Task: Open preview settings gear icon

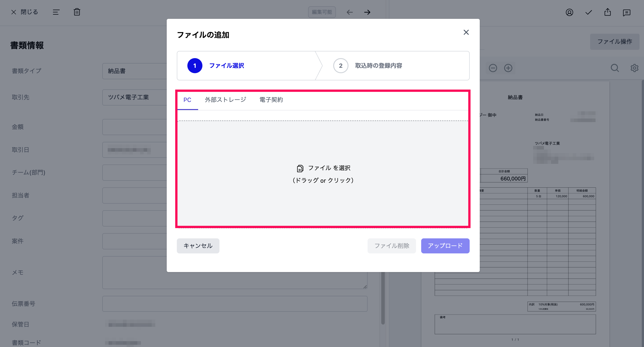Action: point(634,68)
